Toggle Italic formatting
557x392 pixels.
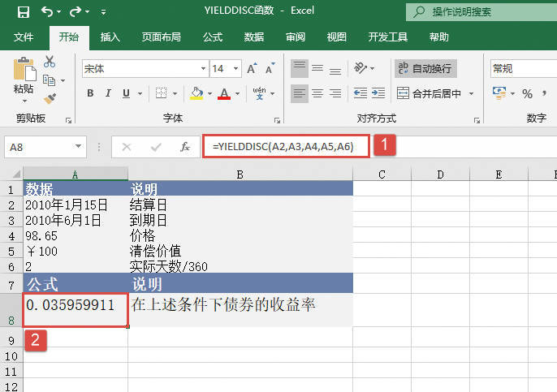(x=108, y=93)
